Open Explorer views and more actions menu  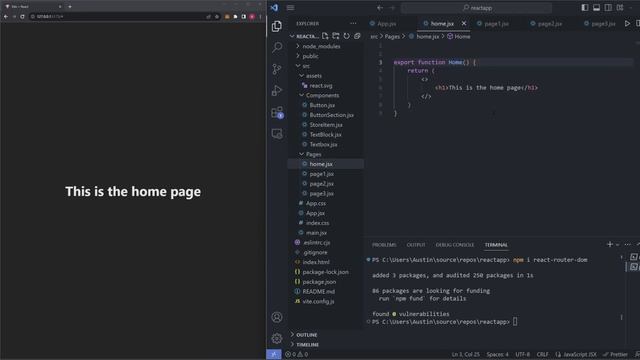click(x=353, y=24)
